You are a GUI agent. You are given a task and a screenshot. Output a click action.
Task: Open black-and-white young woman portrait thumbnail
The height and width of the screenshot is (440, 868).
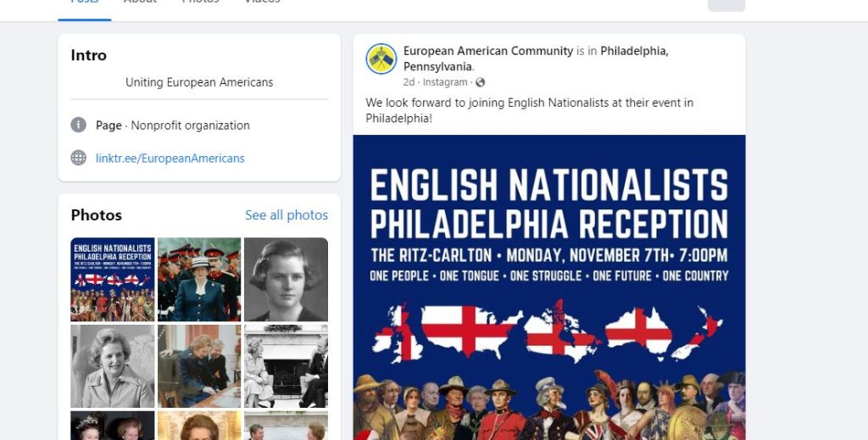286,280
